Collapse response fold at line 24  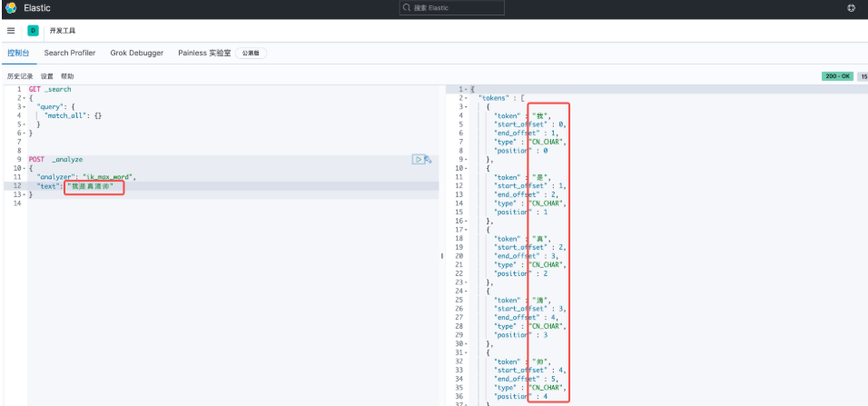[467, 292]
